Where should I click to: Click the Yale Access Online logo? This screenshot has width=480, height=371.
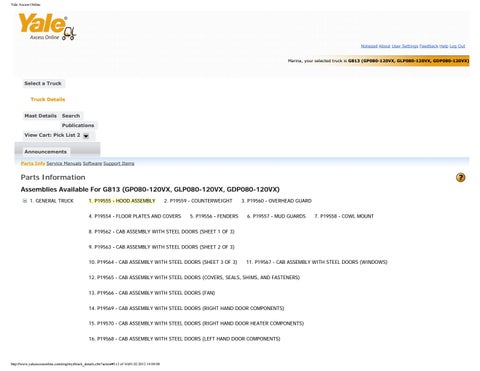coord(47,27)
